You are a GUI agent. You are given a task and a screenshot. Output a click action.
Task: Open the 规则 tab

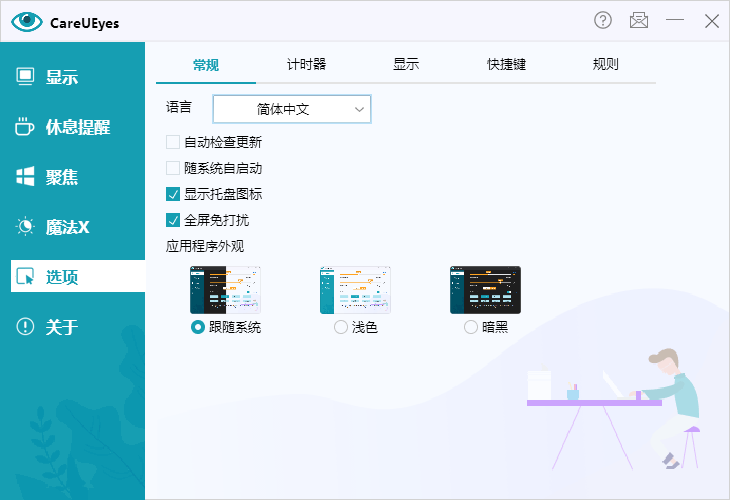point(606,65)
